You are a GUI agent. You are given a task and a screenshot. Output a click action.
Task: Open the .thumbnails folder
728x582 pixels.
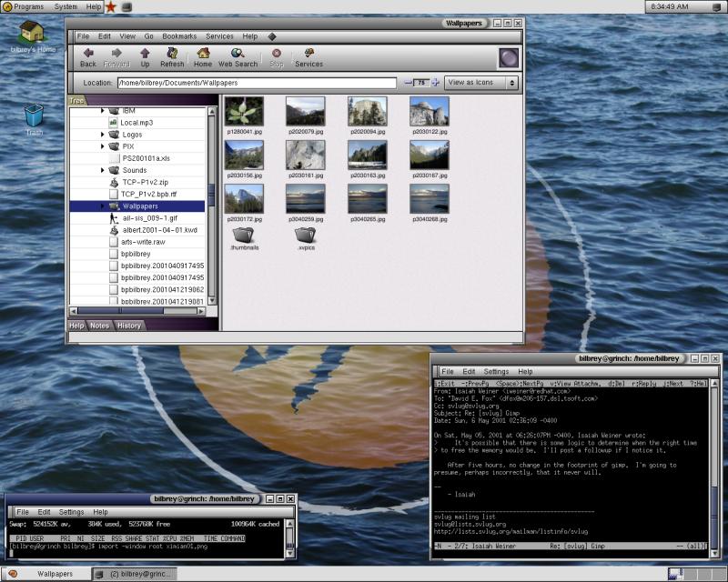244,236
